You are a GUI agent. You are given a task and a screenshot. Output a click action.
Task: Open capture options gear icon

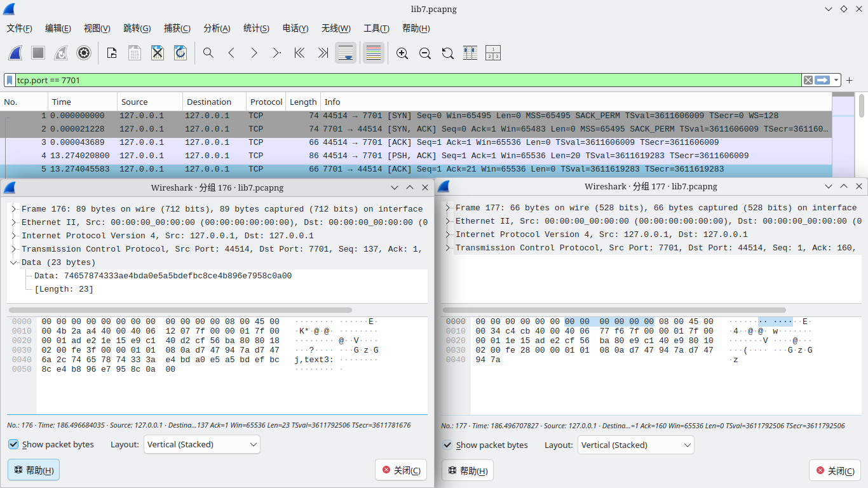point(84,53)
